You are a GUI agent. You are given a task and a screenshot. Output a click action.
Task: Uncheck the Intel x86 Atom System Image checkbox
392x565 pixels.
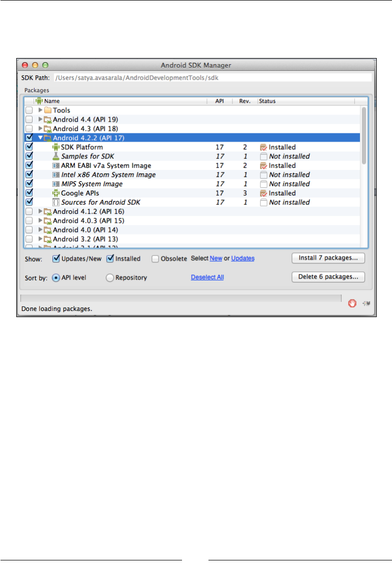[29, 175]
